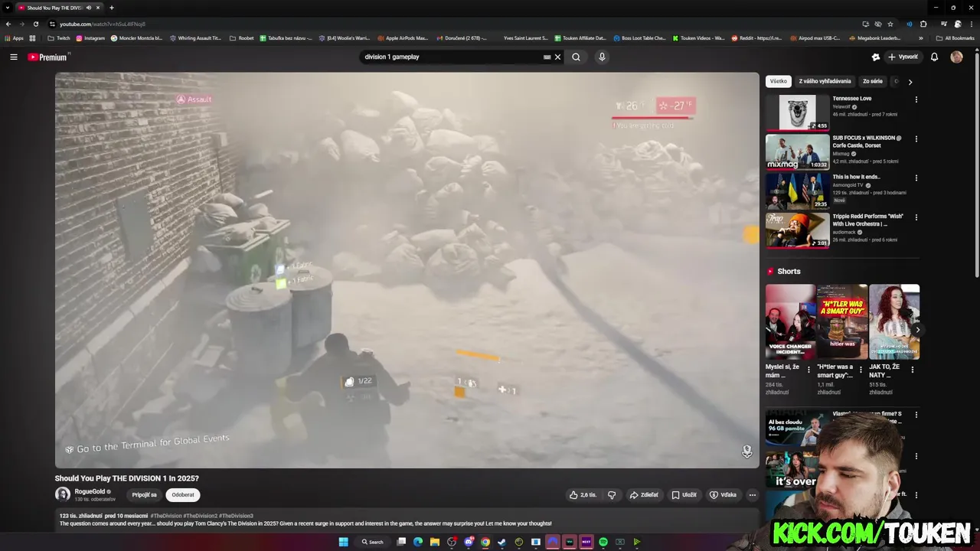This screenshot has width=980, height=551.
Task: Click the channel watermark in the video corner
Action: coord(746,452)
